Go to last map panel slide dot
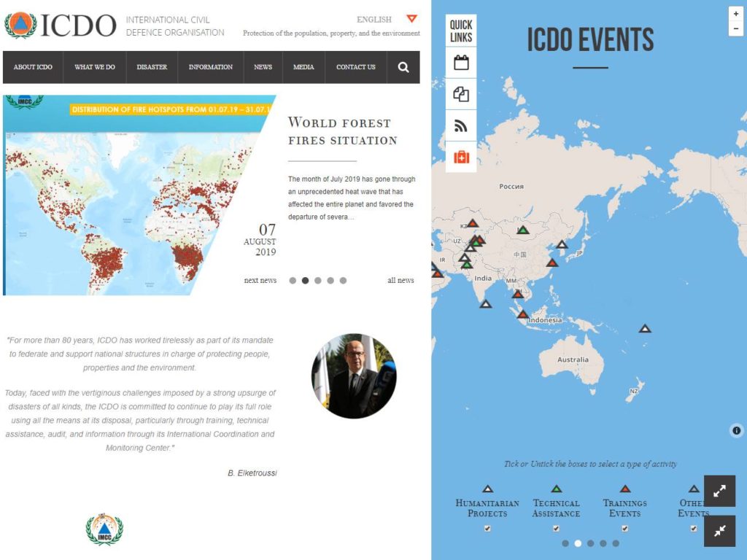The height and width of the screenshot is (560, 747). 616,543
